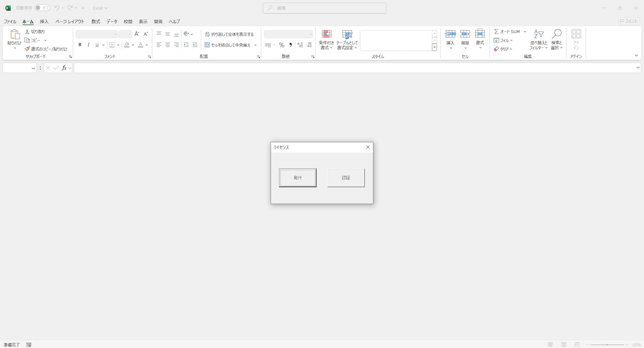The width and height of the screenshot is (644, 348).
Task: Switch to the 開発 ribbon tab
Action: pyautogui.click(x=158, y=22)
